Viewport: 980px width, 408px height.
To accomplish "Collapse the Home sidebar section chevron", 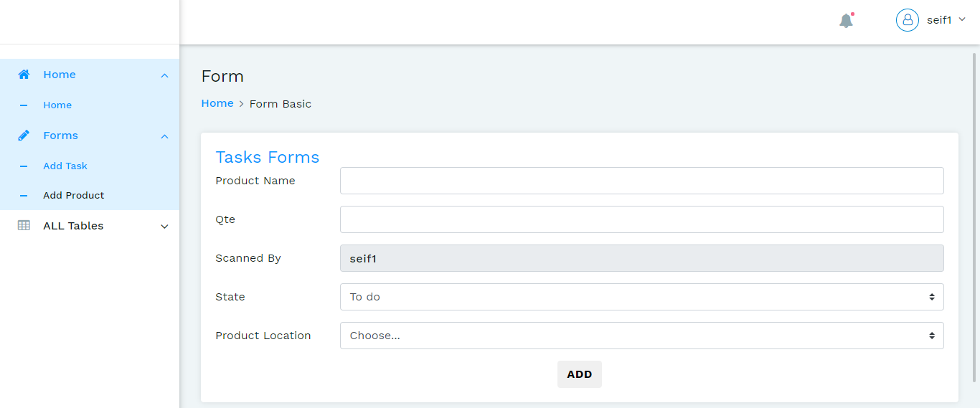I will [164, 75].
